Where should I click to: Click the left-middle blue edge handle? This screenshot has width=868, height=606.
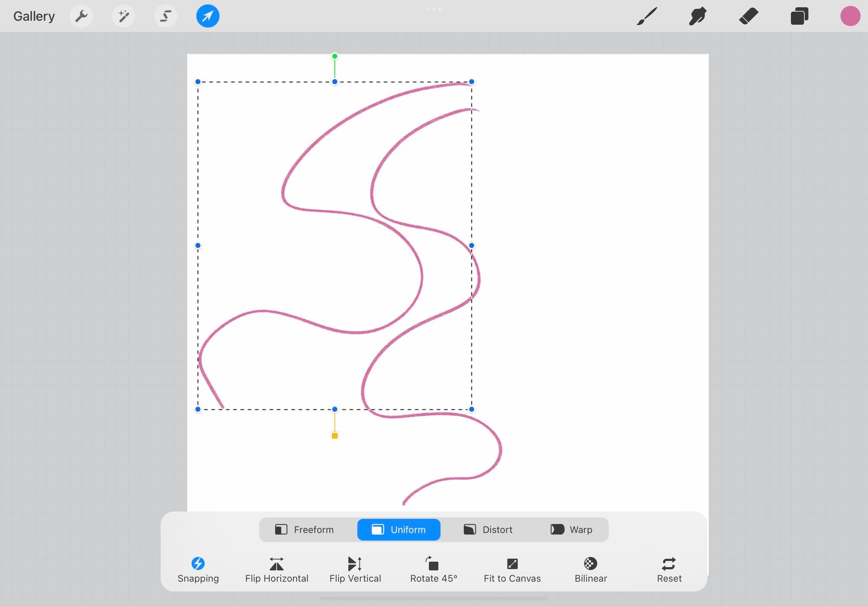click(198, 246)
